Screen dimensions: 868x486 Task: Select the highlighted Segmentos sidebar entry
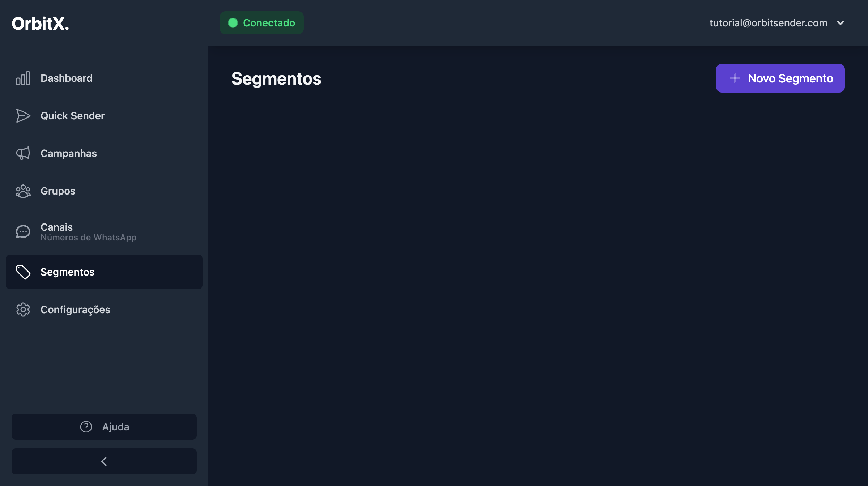pyautogui.click(x=104, y=272)
